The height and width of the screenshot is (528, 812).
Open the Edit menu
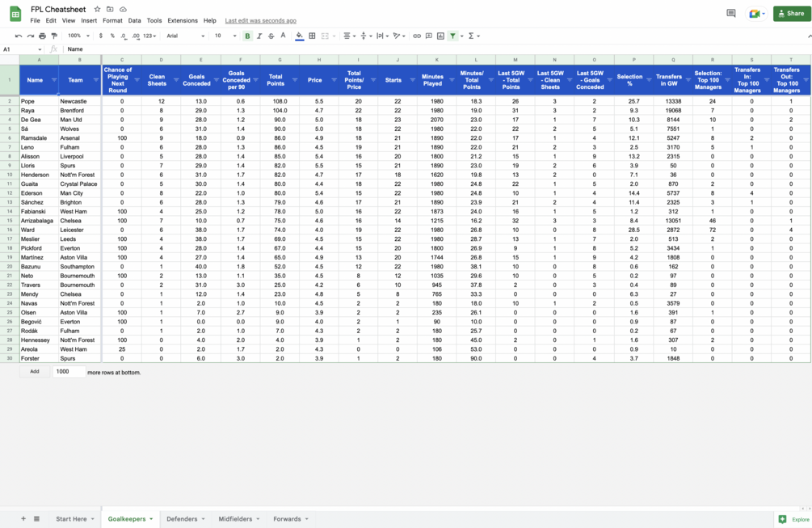pyautogui.click(x=51, y=21)
